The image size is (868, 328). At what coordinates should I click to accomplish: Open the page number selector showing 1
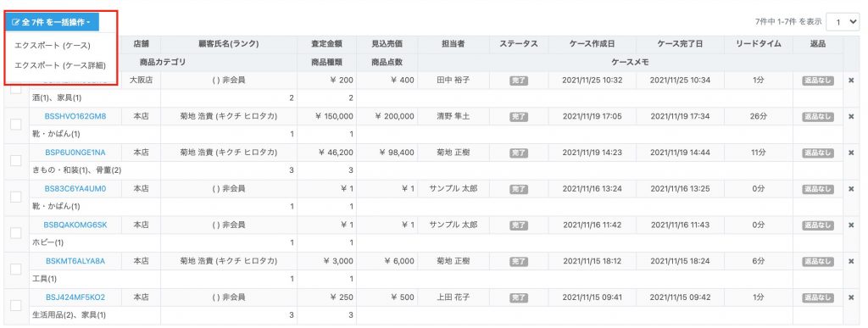coord(843,22)
